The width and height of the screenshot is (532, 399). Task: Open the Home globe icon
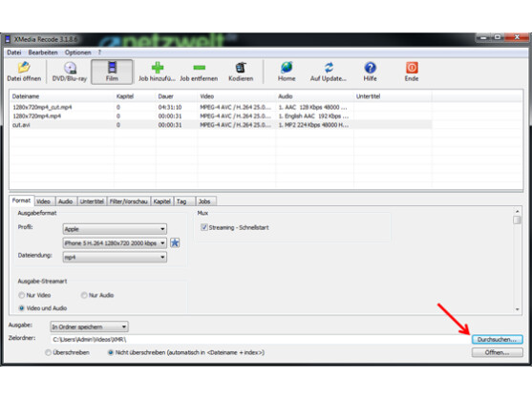(287, 72)
